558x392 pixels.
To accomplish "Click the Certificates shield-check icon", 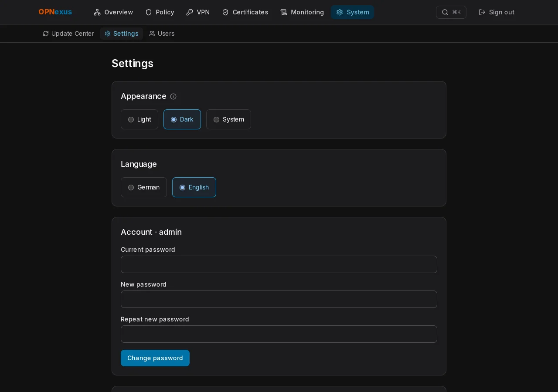I will coord(225,12).
